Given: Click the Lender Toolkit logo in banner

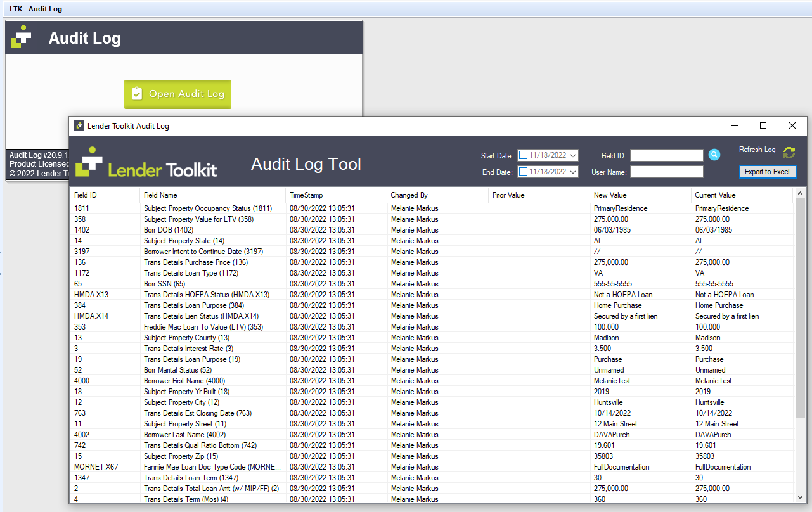Looking at the screenshot, I should (146, 163).
